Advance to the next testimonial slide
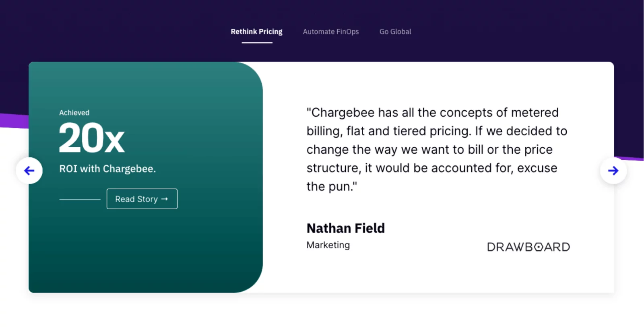Image resolution: width=644 pixels, height=330 pixels. (613, 171)
